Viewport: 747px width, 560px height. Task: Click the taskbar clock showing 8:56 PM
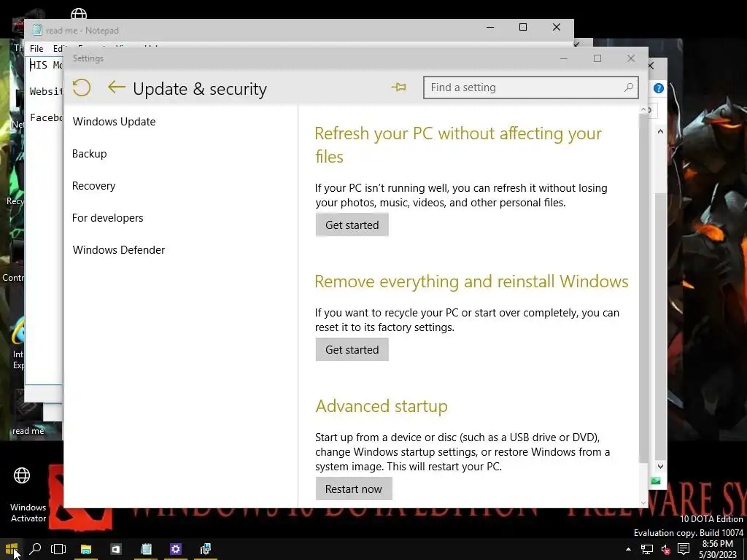coord(718,549)
